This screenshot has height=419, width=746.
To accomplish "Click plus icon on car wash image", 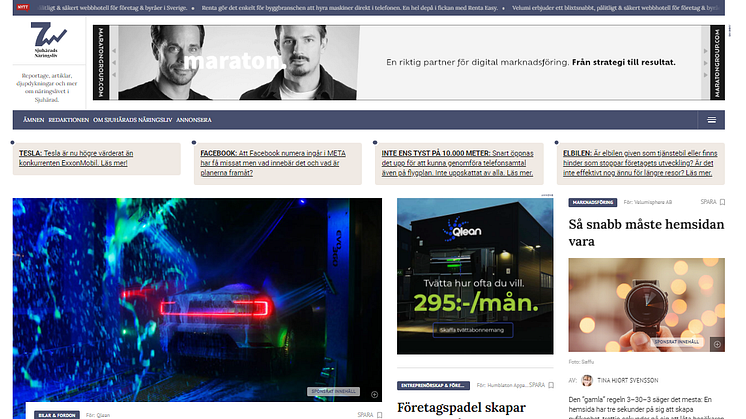I will (x=374, y=393).
